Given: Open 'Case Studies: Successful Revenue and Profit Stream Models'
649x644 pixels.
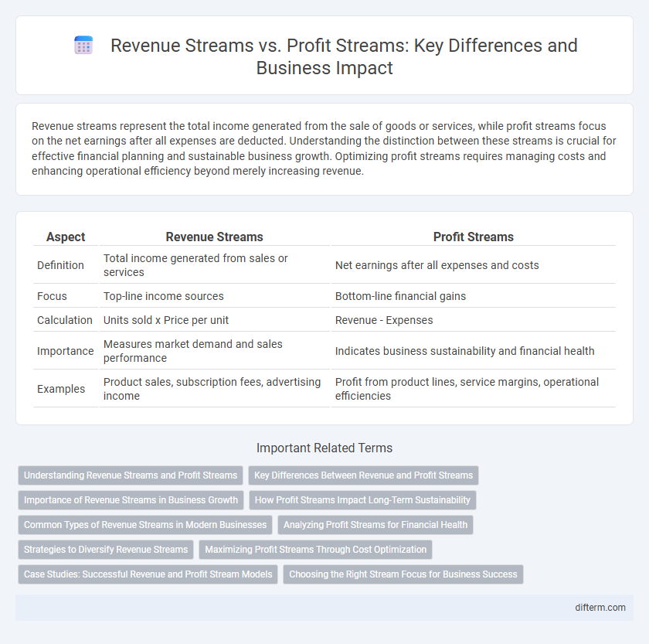Looking at the screenshot, I should tap(148, 574).
